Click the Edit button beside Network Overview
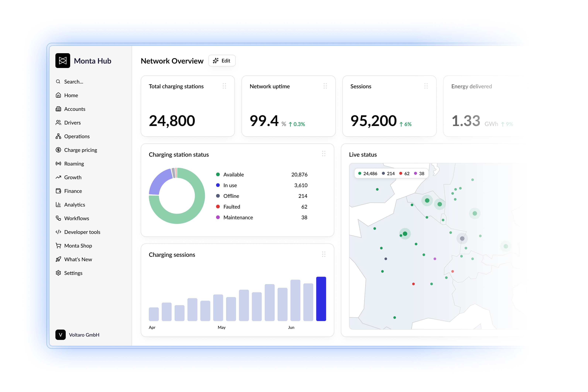Image resolution: width=588 pixels, height=392 pixels. pyautogui.click(x=222, y=61)
